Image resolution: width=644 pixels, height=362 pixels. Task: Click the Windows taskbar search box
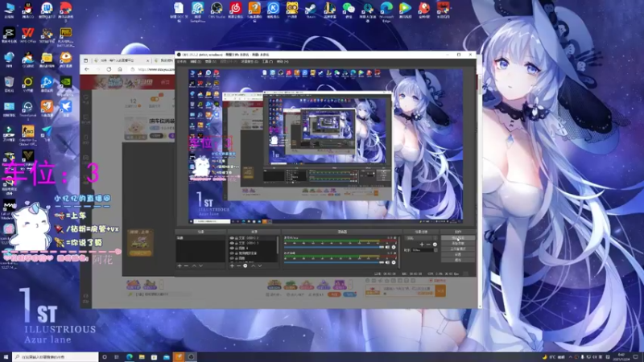[55, 357]
